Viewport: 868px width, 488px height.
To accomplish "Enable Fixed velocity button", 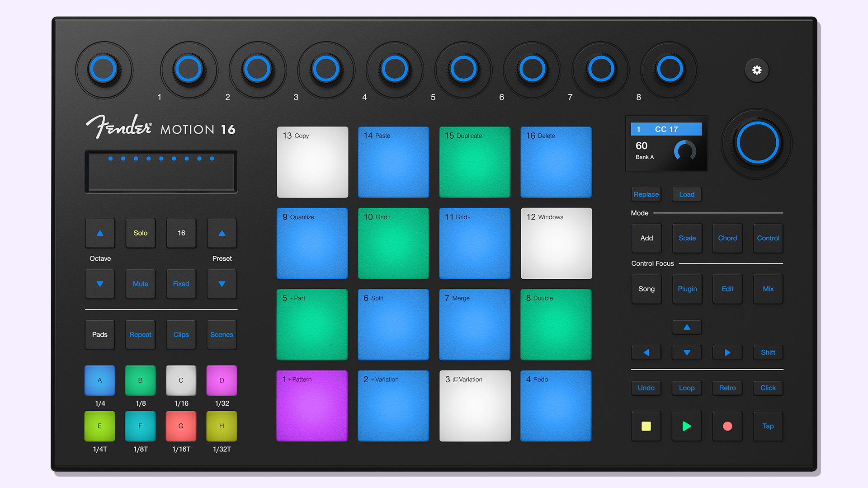I will tap(181, 284).
